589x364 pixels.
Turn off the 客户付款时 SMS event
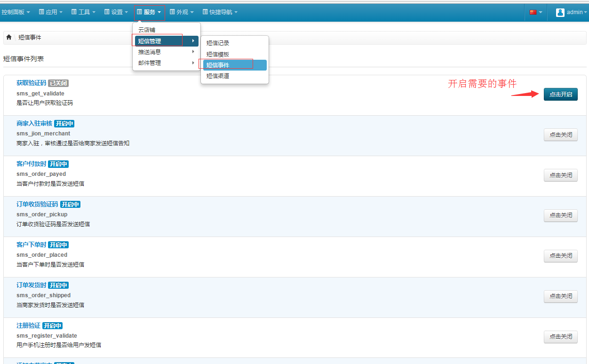(560, 175)
